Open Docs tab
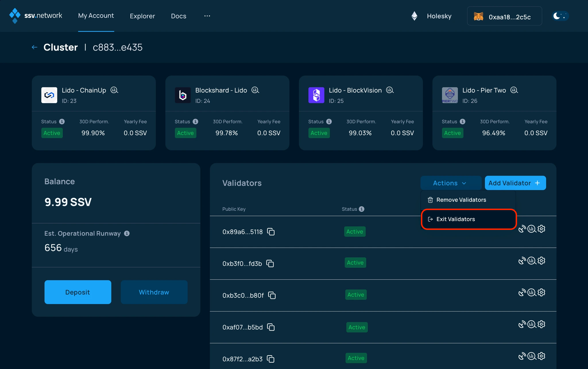This screenshot has height=369, width=588. [179, 16]
